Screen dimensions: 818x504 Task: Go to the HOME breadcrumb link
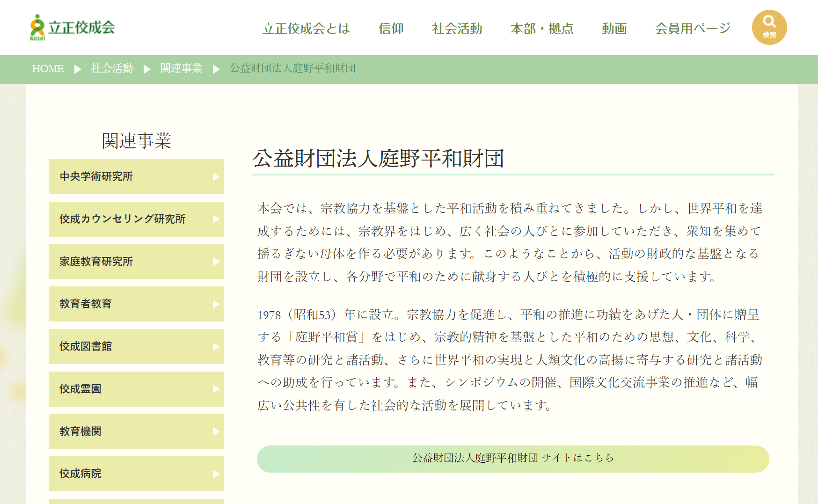coord(48,69)
